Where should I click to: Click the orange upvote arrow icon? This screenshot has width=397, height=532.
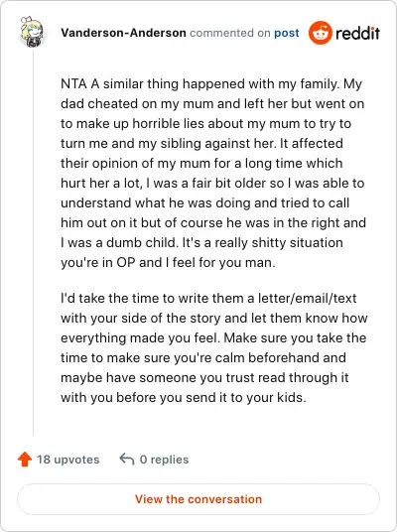coord(25,460)
